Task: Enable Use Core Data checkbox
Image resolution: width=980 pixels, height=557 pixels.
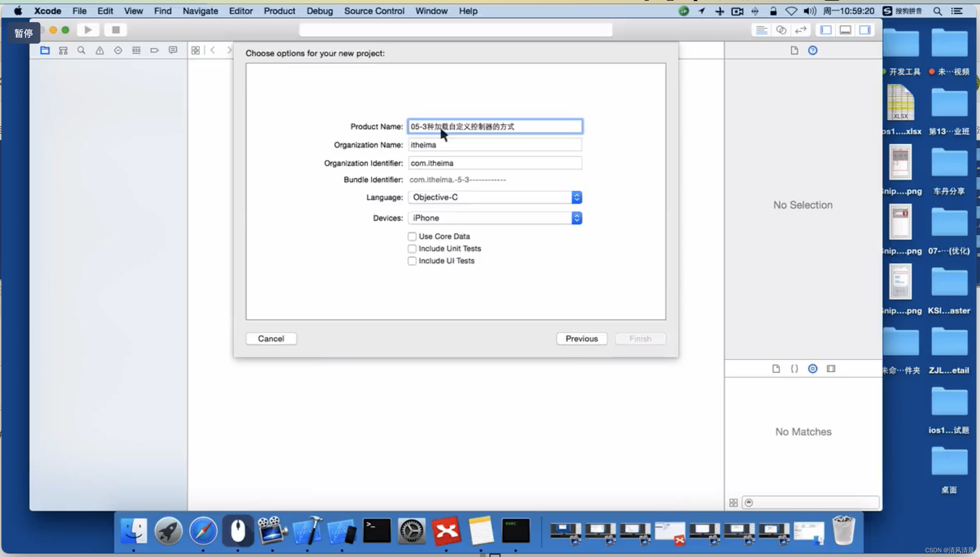Action: [411, 236]
